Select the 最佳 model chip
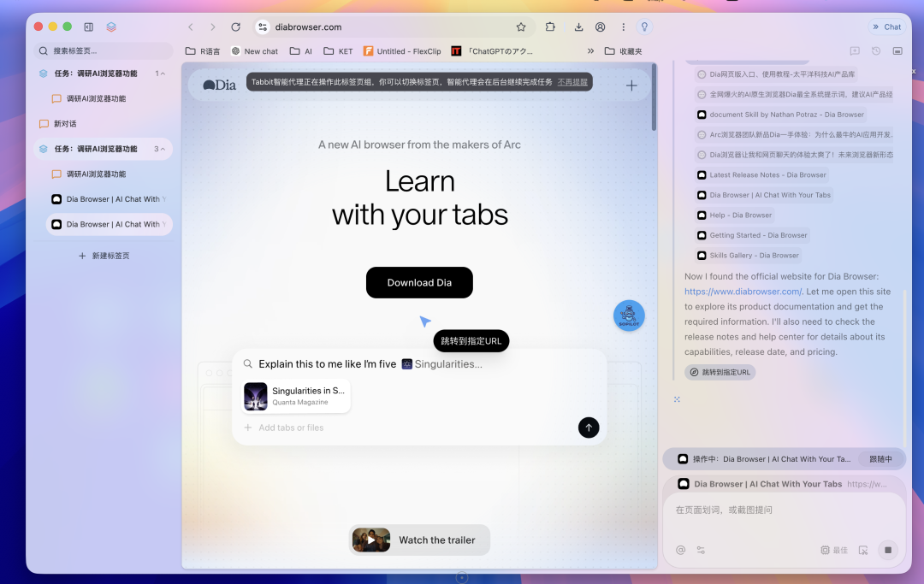The image size is (924, 584). point(834,550)
